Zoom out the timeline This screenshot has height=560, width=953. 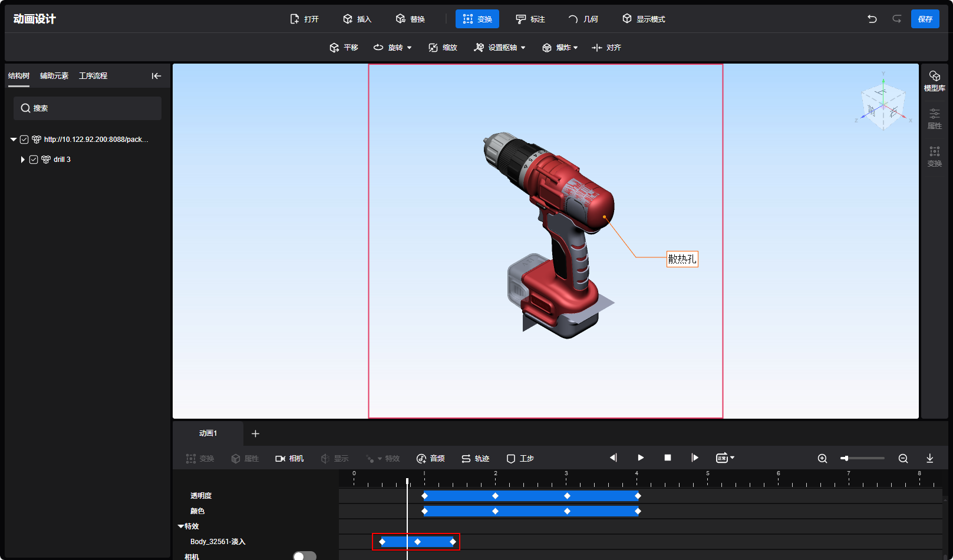tap(903, 458)
